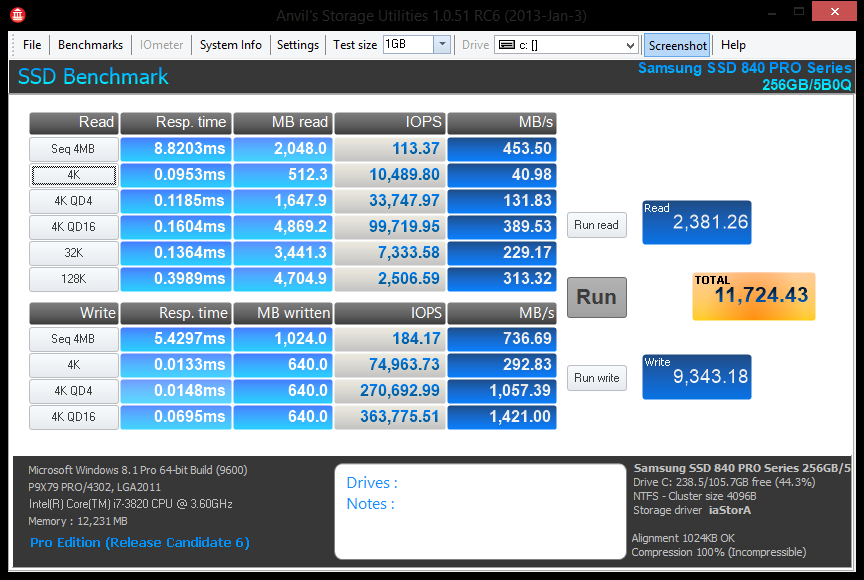Click the Read score box 2,381.26
The image size is (864, 580).
[x=696, y=223]
